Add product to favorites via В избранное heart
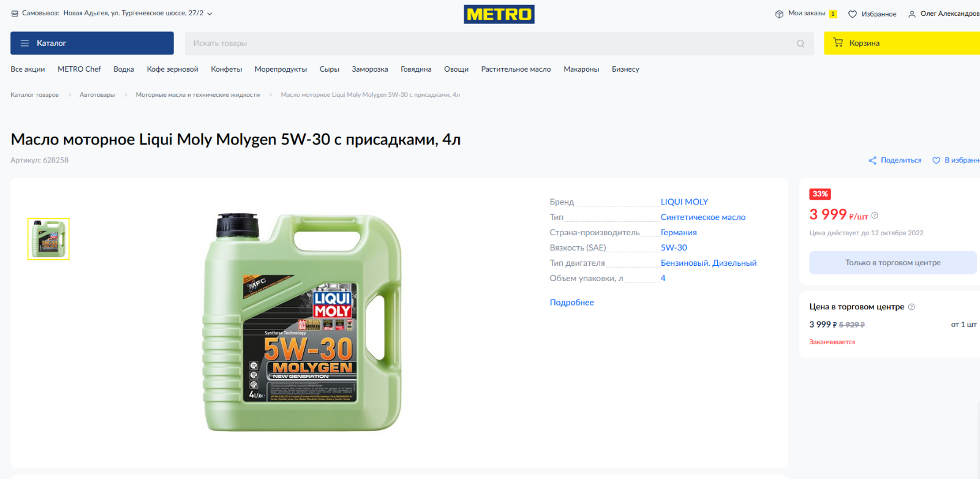 pos(936,160)
